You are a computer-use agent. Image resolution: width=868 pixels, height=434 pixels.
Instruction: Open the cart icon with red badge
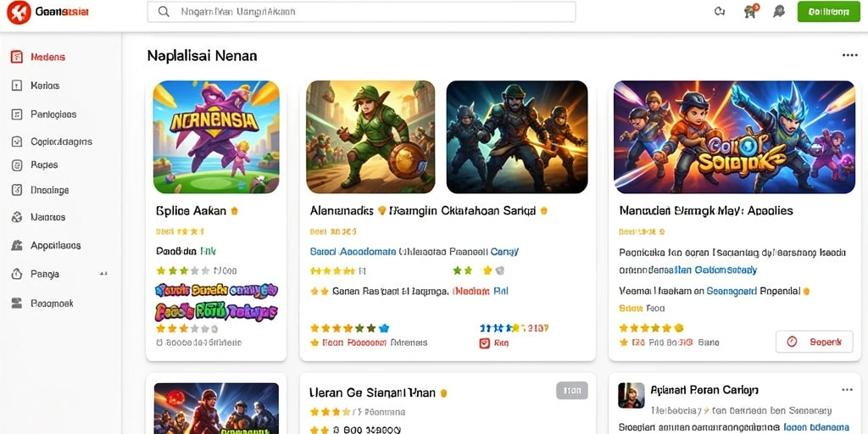click(x=751, y=11)
